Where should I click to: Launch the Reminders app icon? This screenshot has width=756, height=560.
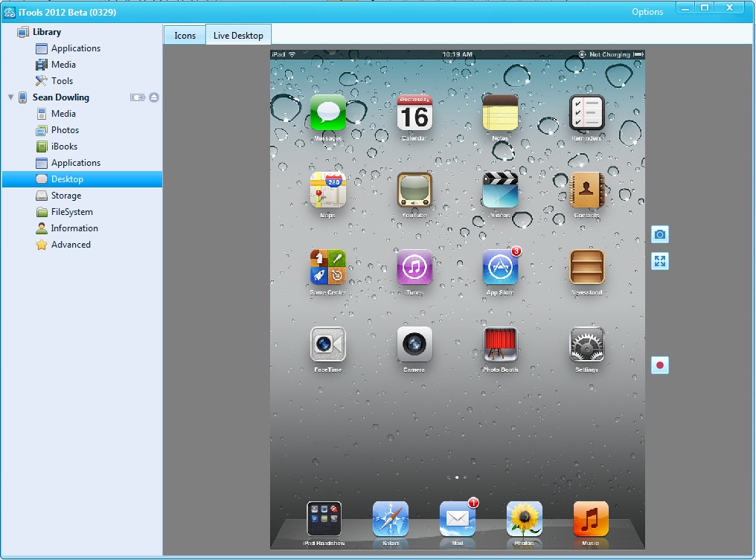click(586, 113)
